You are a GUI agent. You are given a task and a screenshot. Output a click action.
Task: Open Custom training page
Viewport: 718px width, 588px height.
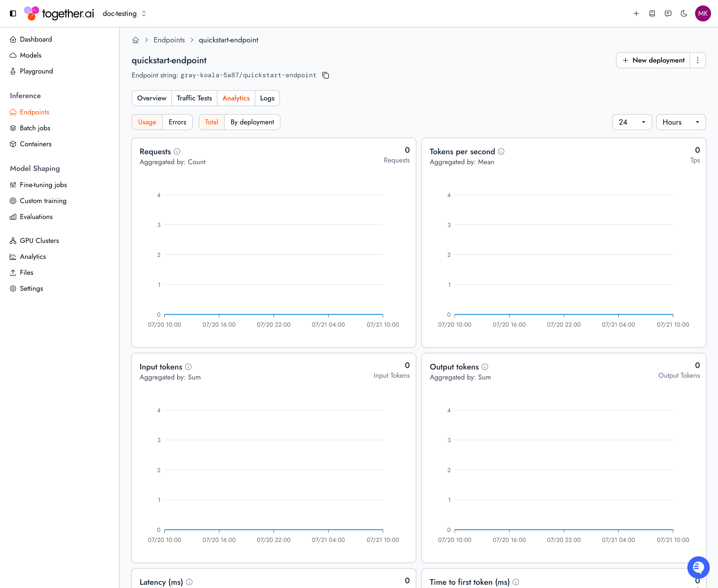(x=43, y=201)
